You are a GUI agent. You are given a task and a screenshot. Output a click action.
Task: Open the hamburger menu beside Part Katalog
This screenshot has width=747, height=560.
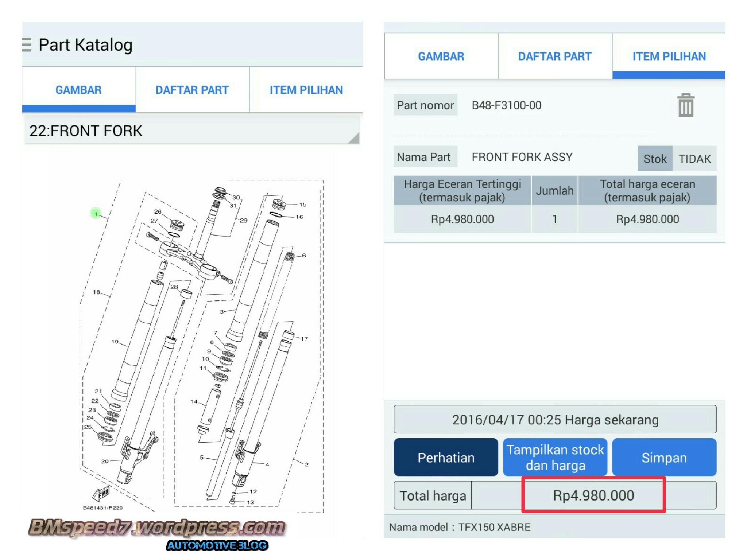pos(27,45)
